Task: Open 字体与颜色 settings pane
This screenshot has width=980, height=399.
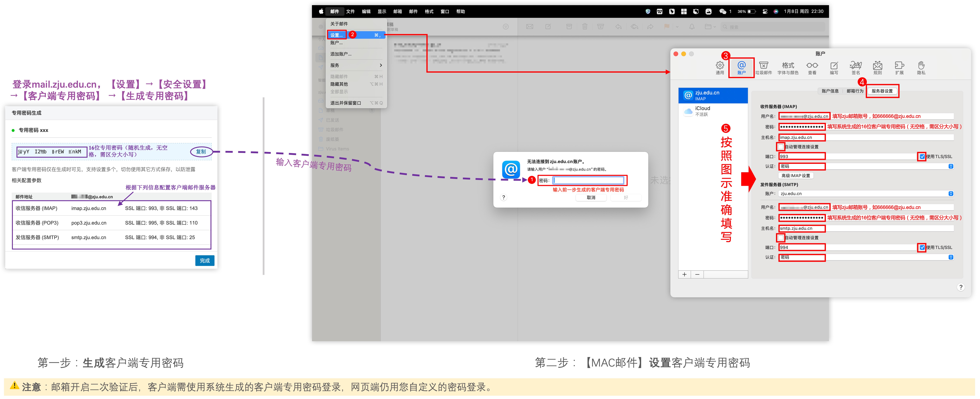Action: click(788, 67)
